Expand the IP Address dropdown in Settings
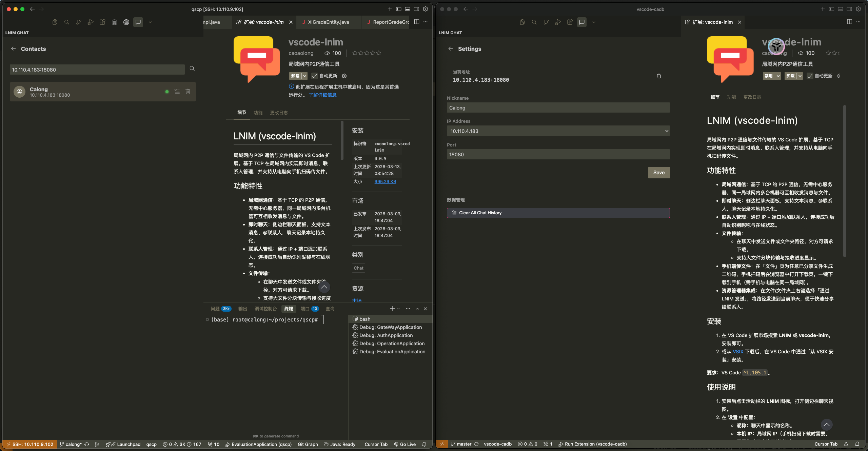This screenshot has width=868, height=451. tap(558, 131)
